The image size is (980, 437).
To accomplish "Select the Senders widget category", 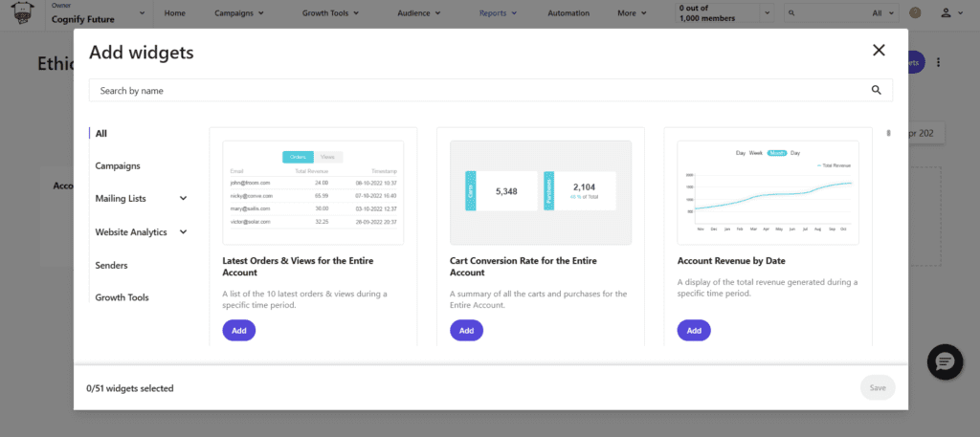I will [111, 265].
